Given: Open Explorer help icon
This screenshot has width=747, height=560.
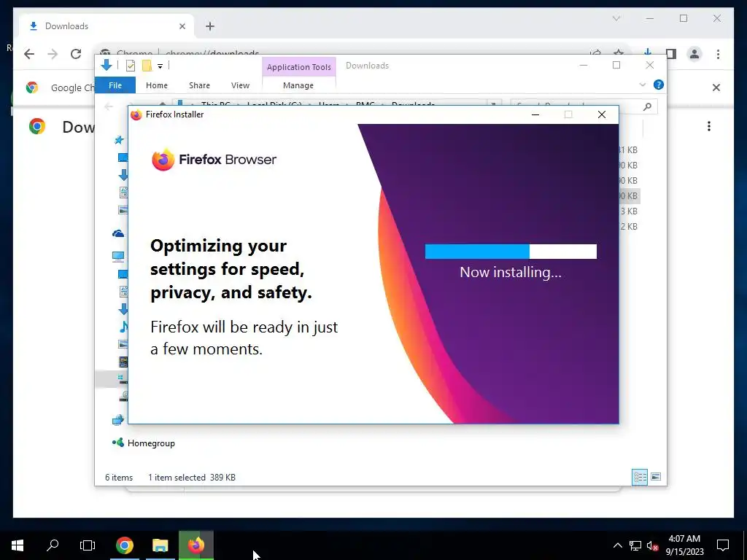Looking at the screenshot, I should point(659,85).
